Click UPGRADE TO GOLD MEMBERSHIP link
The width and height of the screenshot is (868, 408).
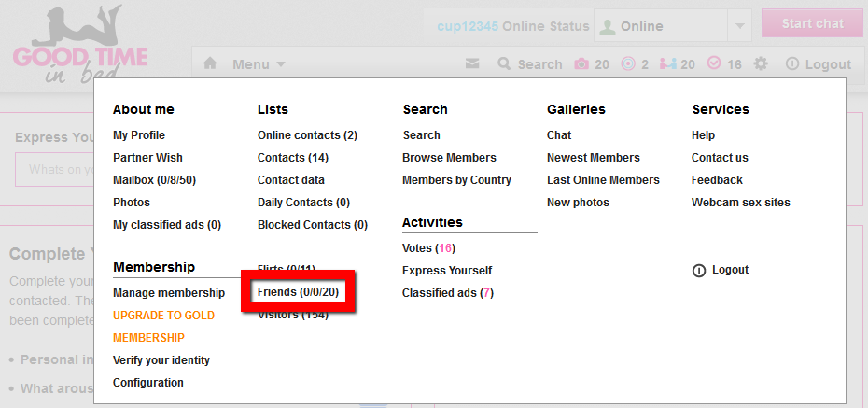163,316
